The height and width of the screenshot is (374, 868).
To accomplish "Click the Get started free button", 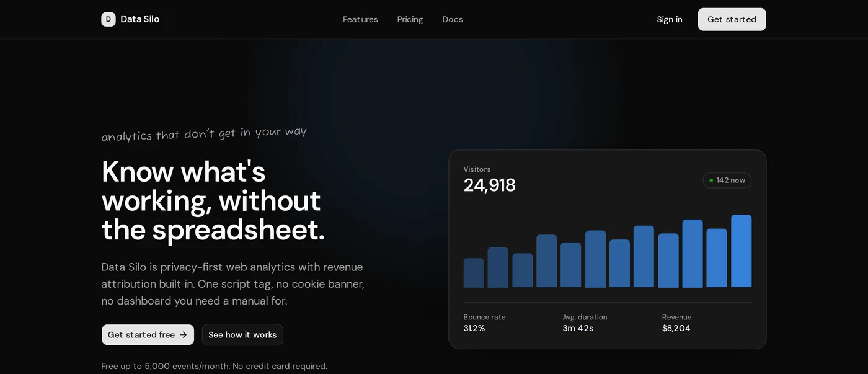I will click(148, 335).
